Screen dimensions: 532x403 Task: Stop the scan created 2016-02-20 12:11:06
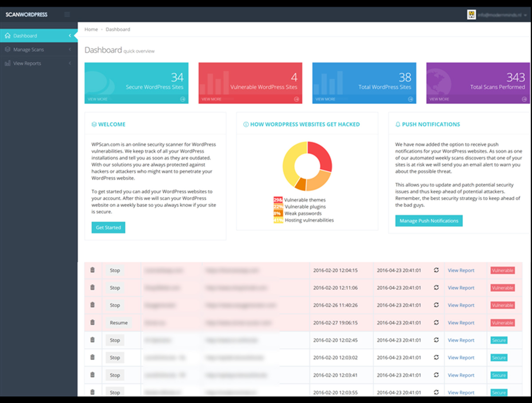115,287
